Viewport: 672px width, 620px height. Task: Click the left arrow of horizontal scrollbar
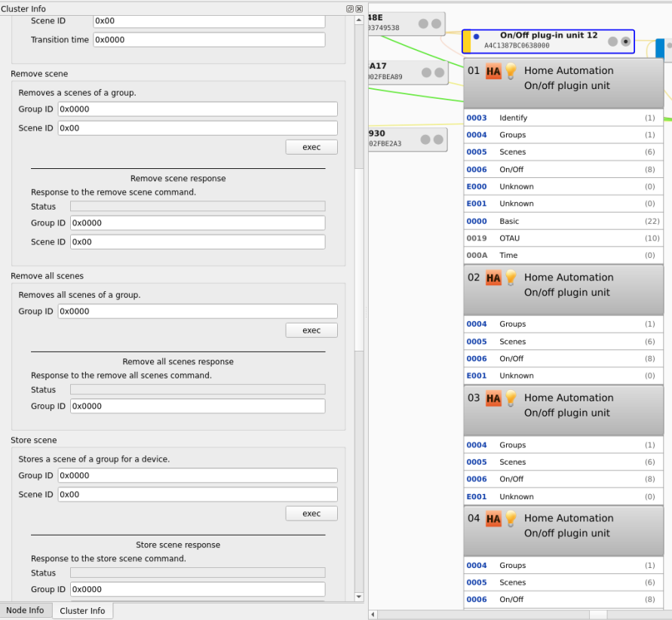click(x=373, y=615)
